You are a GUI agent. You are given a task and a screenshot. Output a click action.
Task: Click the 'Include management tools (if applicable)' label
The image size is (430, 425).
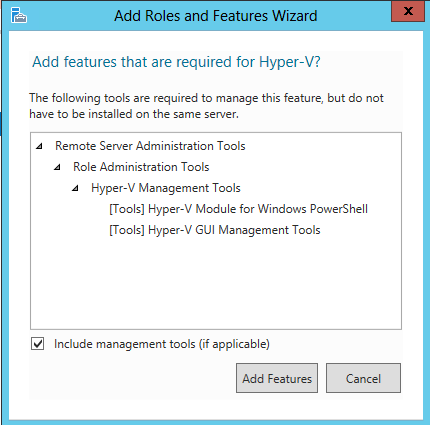coord(162,344)
